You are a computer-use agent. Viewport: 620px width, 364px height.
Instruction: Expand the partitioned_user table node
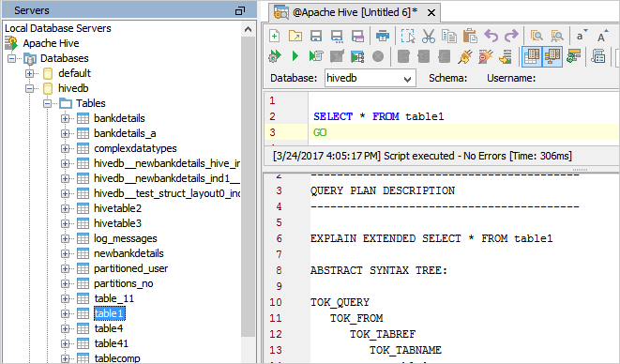(x=66, y=268)
